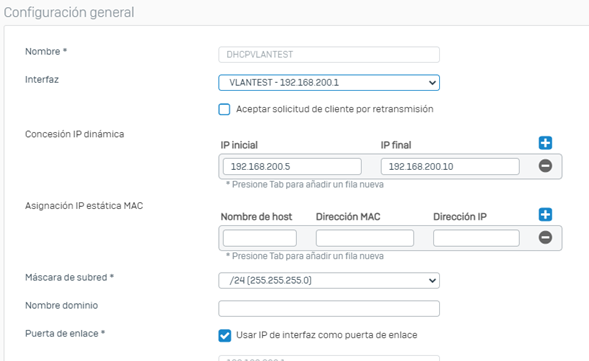Click the Configuración general section heading

[x=69, y=12]
